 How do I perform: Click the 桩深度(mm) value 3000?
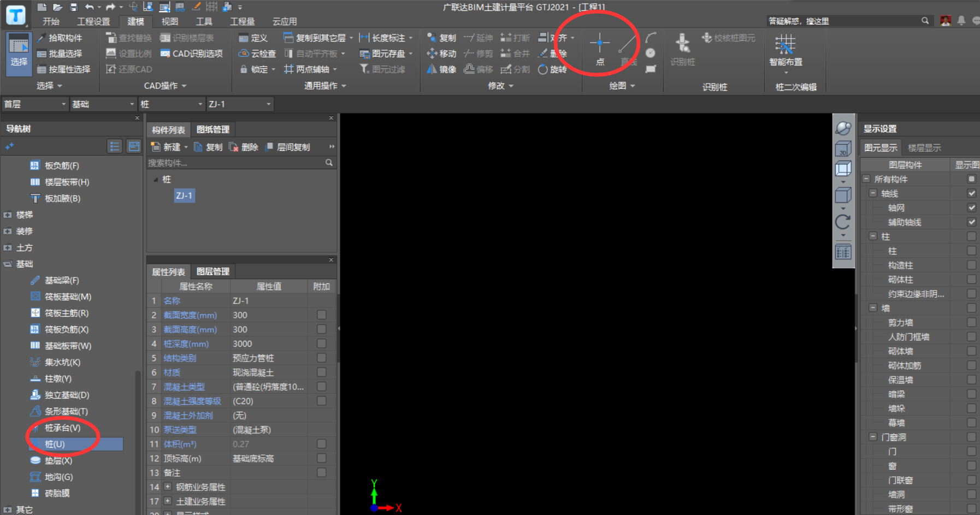[269, 344]
